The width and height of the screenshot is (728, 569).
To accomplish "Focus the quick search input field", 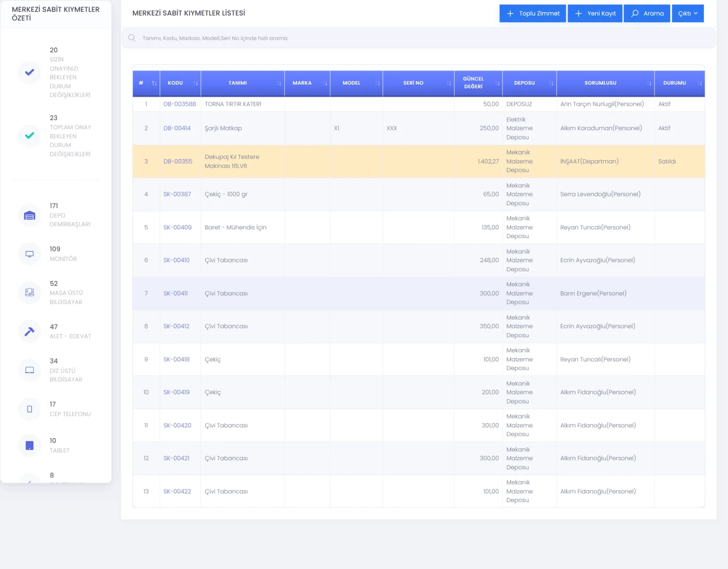I will pyautogui.click(x=419, y=38).
